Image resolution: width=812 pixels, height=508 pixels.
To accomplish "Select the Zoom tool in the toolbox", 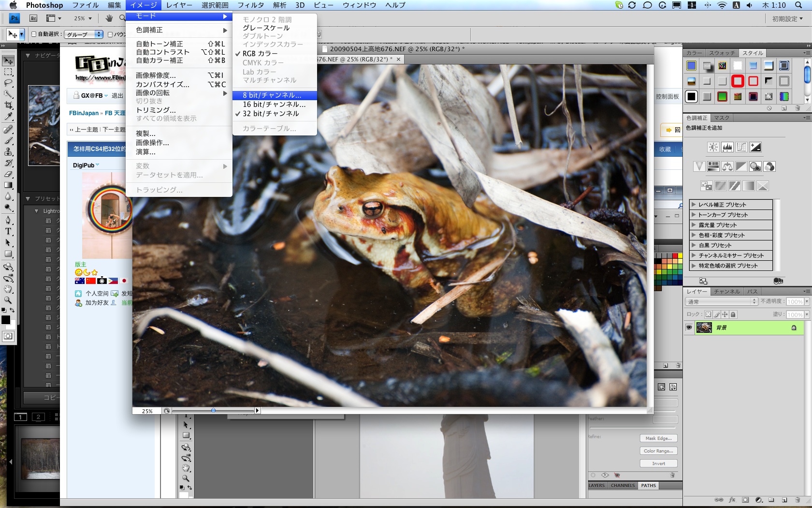I will (x=8, y=300).
